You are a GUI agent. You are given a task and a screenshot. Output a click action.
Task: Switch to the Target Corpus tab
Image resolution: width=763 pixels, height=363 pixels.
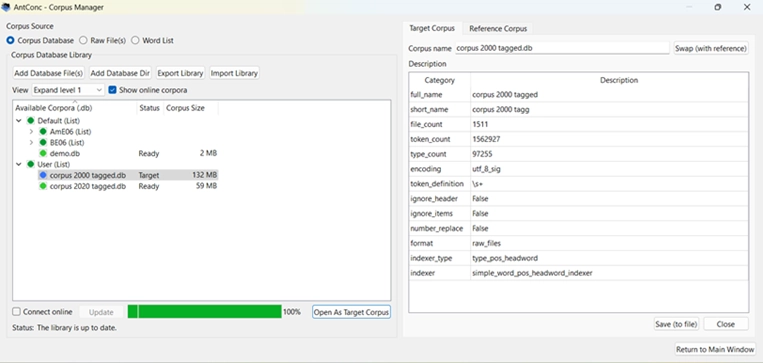coord(432,28)
